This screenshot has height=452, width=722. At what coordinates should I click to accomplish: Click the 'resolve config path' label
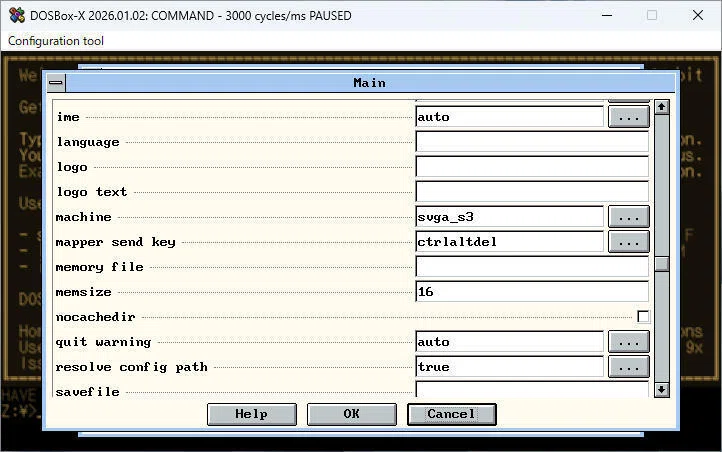click(x=131, y=367)
